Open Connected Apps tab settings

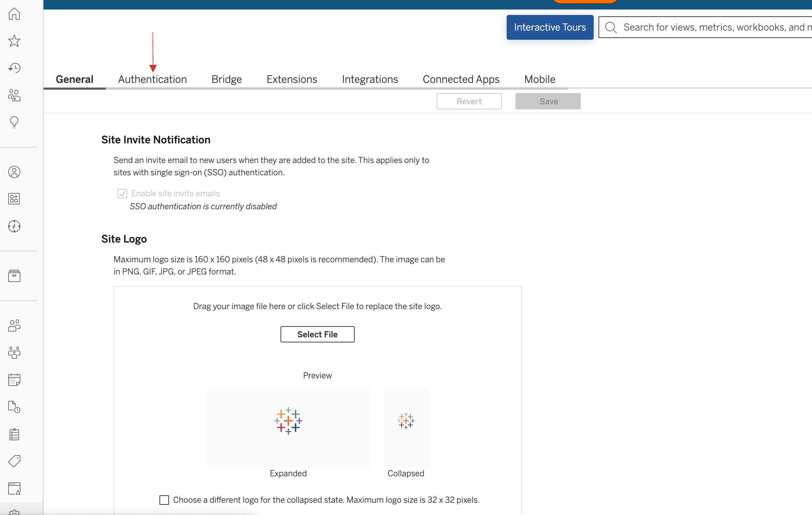[x=461, y=79]
